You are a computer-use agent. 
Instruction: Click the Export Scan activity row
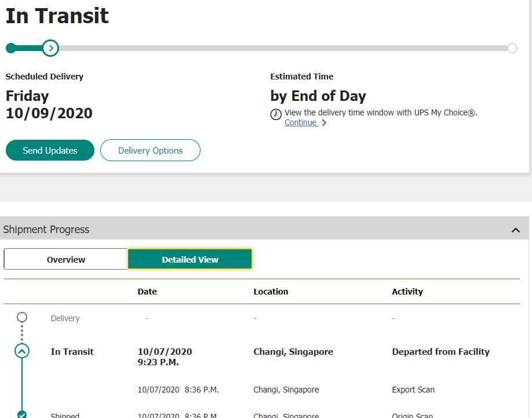(413, 390)
